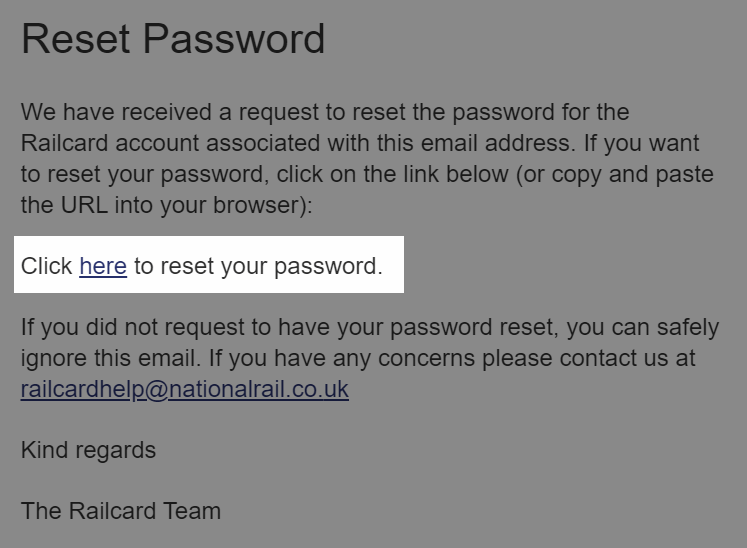Click the line starting "If you did not request"
The image size is (747, 548).
(370, 328)
